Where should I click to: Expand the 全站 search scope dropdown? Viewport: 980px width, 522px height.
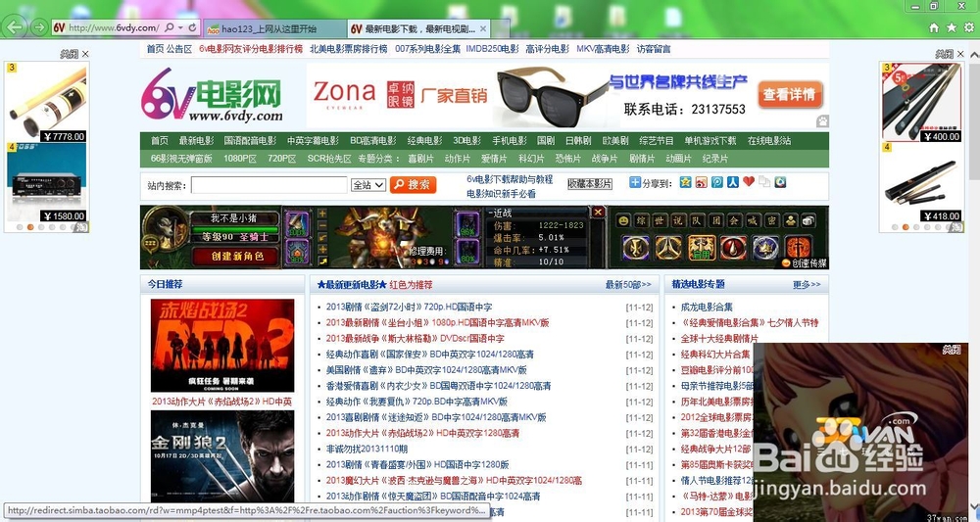pos(368,185)
